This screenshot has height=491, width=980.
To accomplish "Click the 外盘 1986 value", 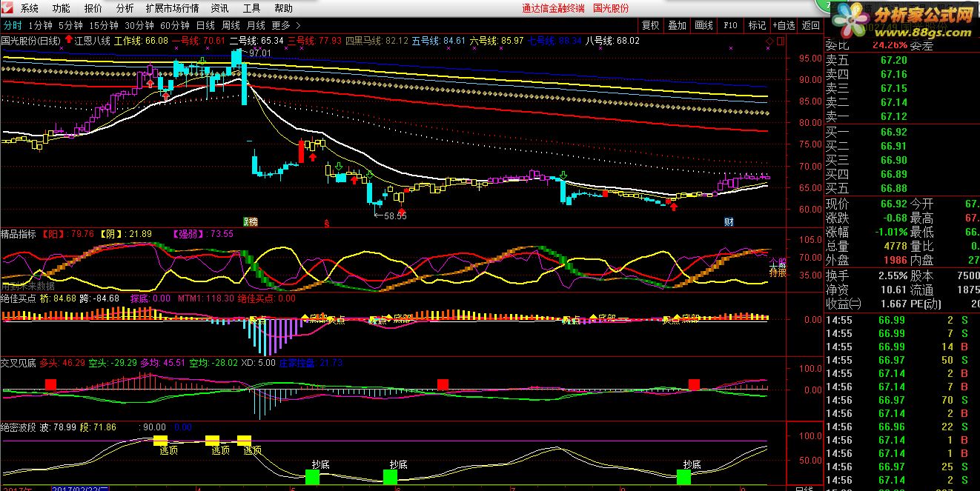I will tap(894, 261).
